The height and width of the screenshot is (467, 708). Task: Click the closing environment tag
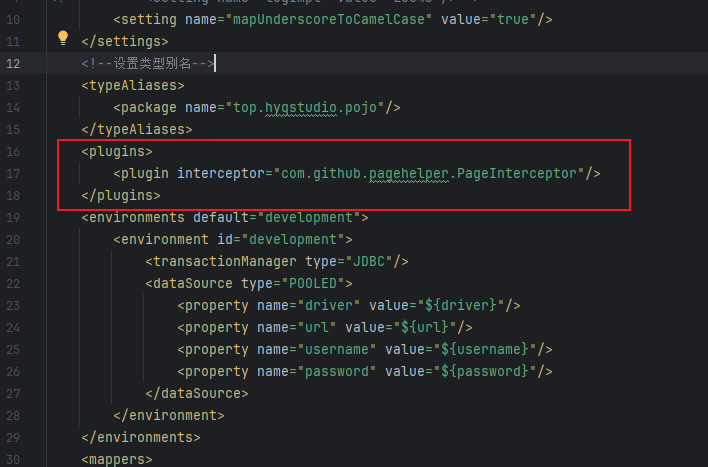click(169, 416)
